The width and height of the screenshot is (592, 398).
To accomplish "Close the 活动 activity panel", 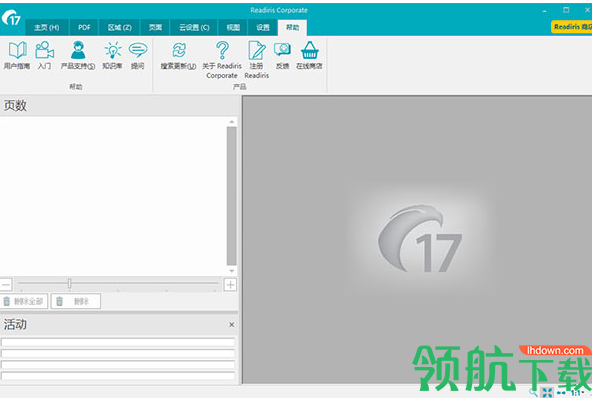I will click(x=231, y=324).
